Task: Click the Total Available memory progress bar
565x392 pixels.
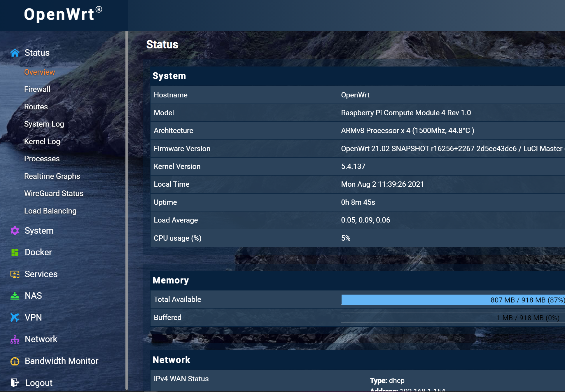Action: coord(453,300)
